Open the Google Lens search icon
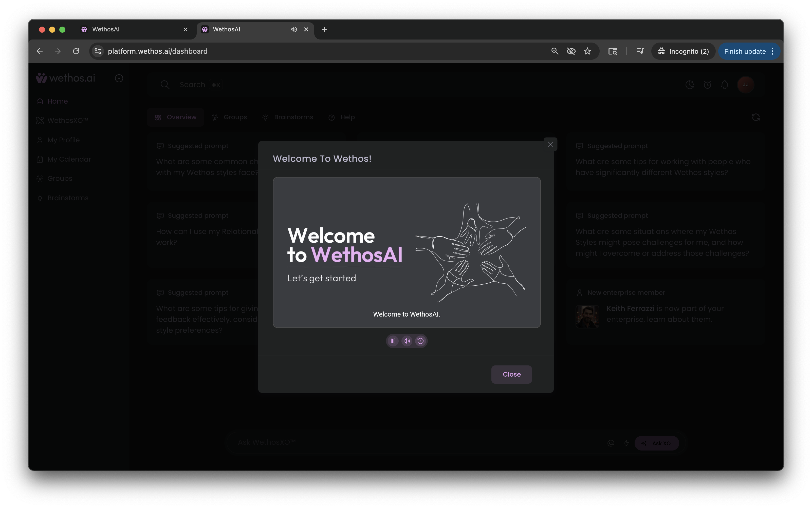812x508 pixels. [613, 51]
